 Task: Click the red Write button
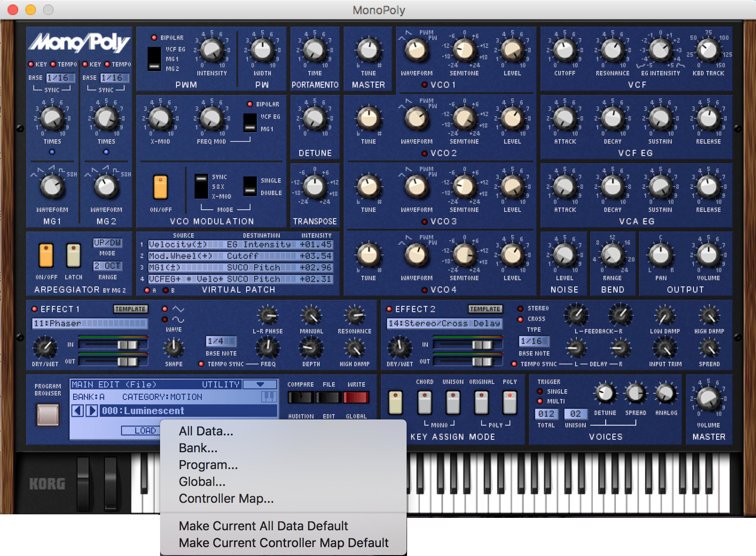(356, 397)
